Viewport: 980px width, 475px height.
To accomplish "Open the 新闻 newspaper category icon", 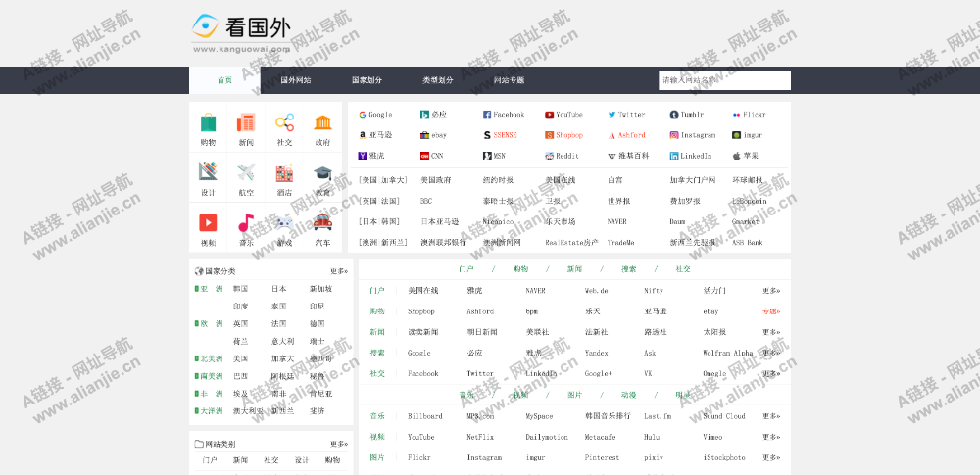I will (x=246, y=122).
